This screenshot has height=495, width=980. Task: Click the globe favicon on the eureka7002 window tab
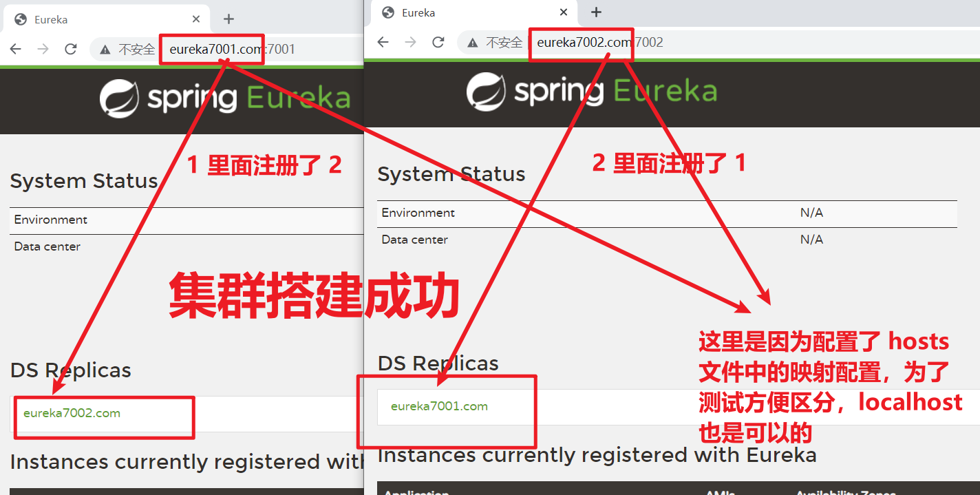click(388, 12)
